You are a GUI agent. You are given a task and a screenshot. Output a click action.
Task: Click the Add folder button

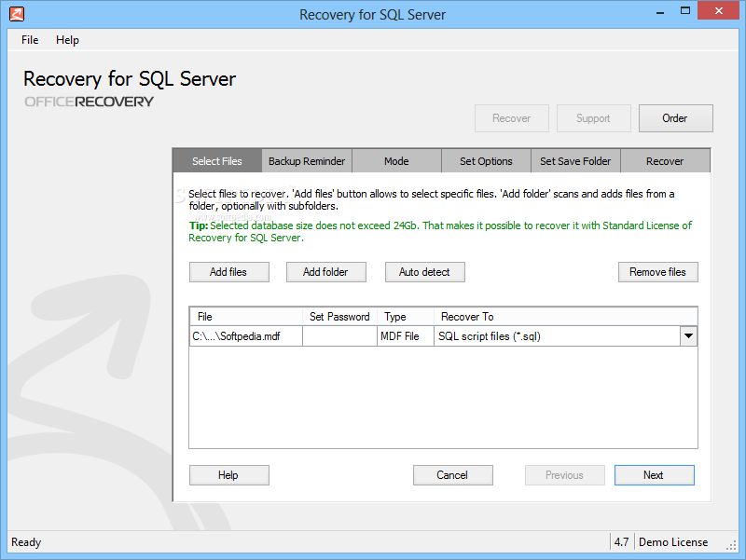point(325,272)
